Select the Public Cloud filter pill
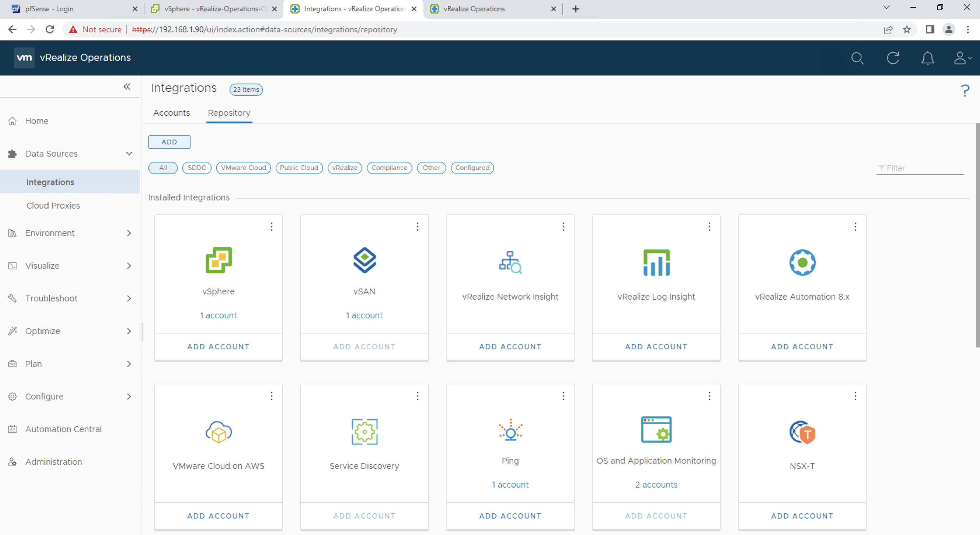This screenshot has height=535, width=980. click(x=299, y=168)
